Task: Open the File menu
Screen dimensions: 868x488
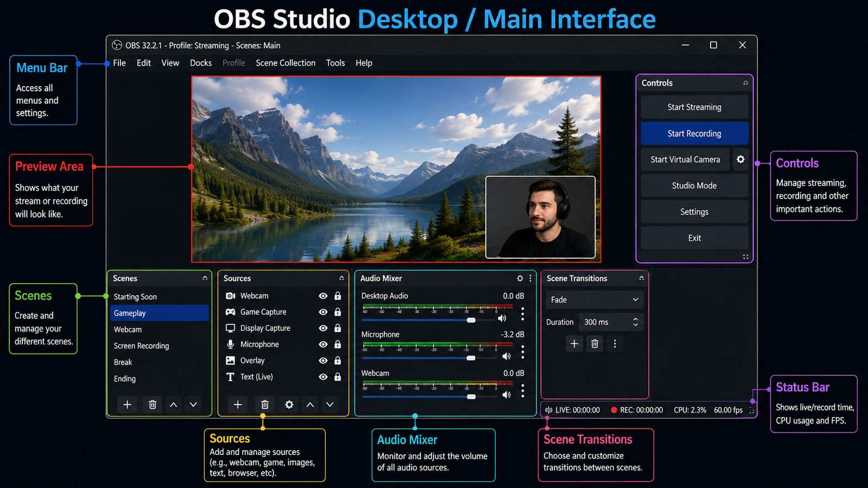Action: [x=119, y=63]
